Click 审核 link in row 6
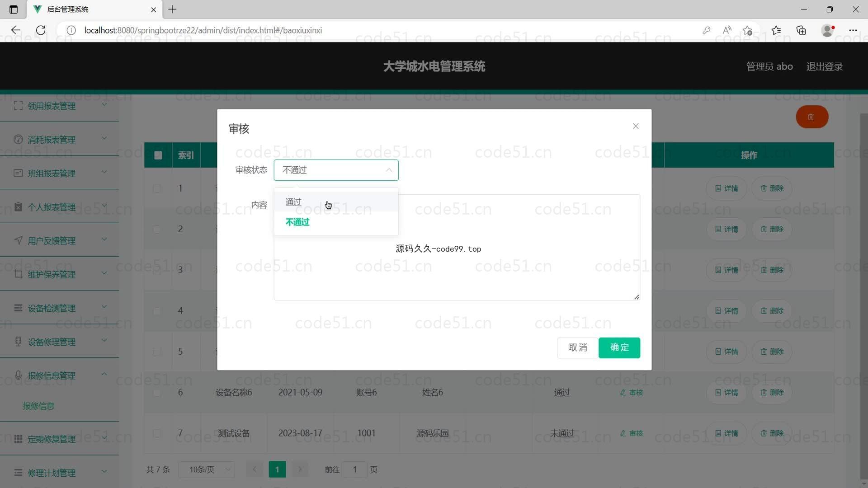The image size is (868, 488). pyautogui.click(x=631, y=393)
